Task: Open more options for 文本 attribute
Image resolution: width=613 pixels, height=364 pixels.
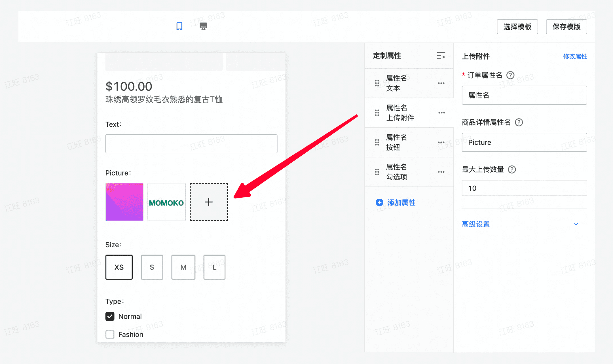Action: point(441,83)
